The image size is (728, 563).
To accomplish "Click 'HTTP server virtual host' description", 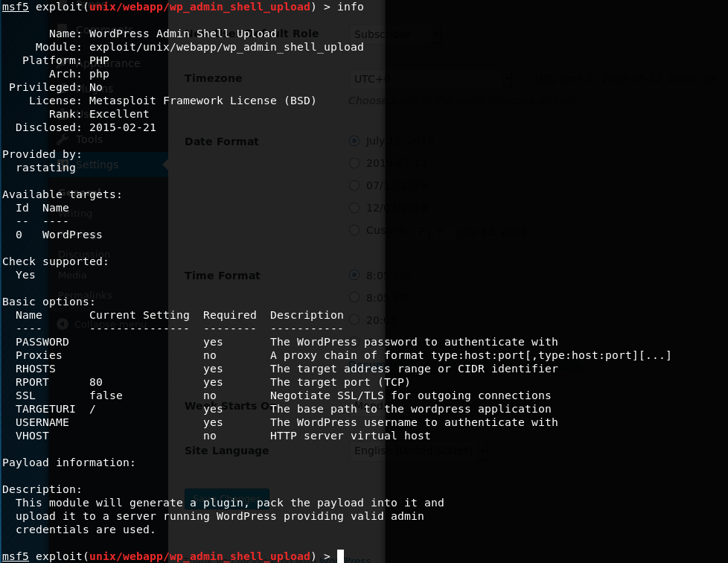I will point(350,436).
